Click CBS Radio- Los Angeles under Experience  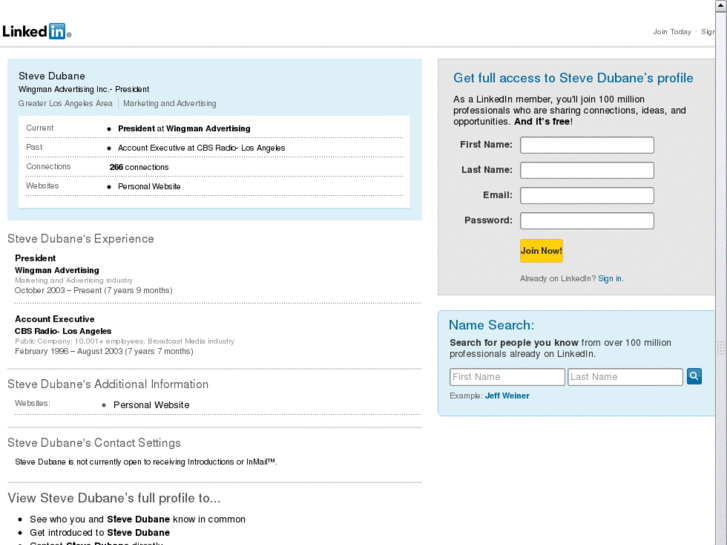(x=63, y=331)
